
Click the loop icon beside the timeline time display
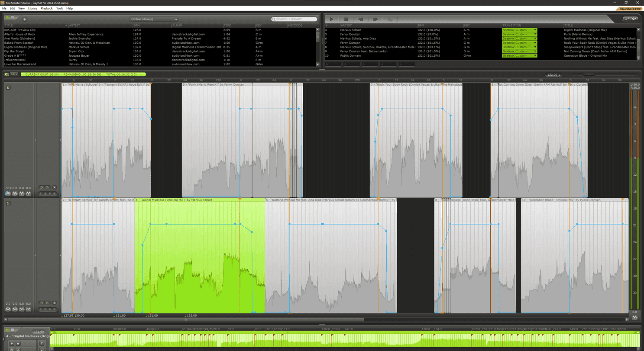click(x=7, y=74)
